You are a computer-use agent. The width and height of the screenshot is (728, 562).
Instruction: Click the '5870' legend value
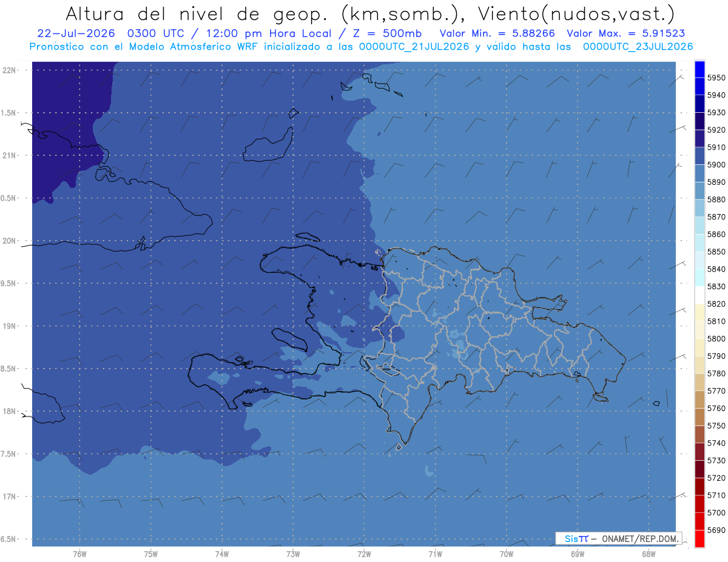coord(716,217)
